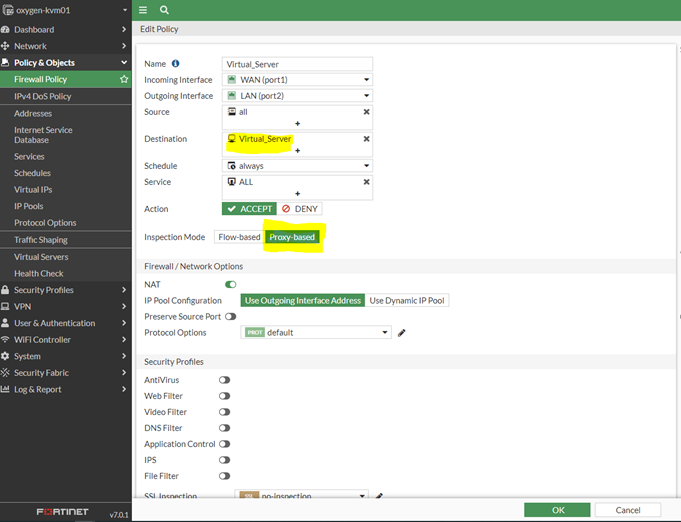Edit SSL Inspection profile pencil icon
This screenshot has width=681, height=522.
[x=379, y=496]
